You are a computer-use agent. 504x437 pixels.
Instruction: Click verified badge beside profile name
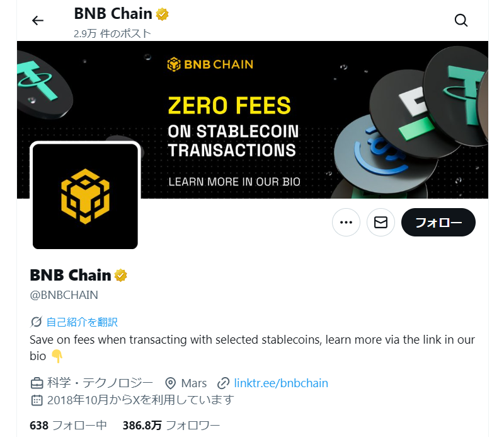pos(121,276)
